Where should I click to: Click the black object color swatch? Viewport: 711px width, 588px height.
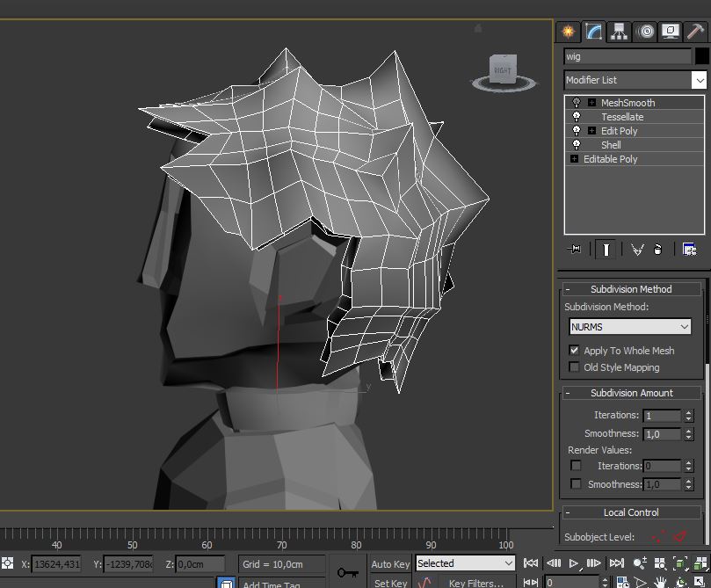(x=702, y=56)
